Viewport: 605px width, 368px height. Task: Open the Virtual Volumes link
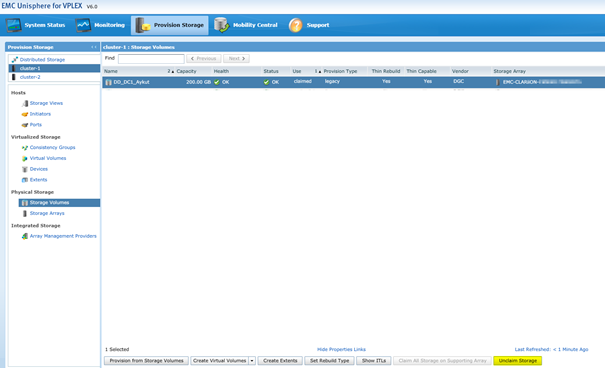point(48,159)
